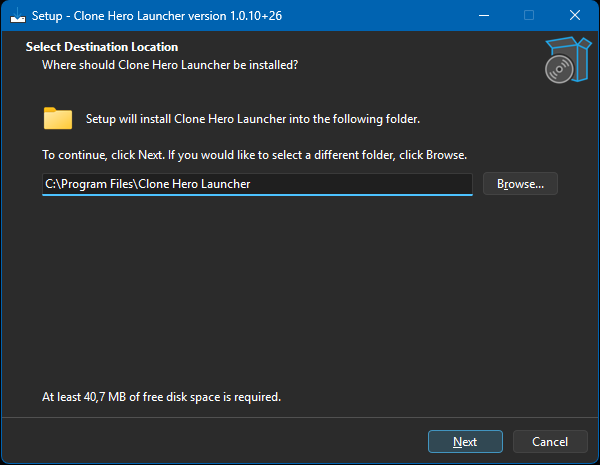Cancel the Clone Hero Launcher setup
The image size is (600, 465).
point(550,442)
